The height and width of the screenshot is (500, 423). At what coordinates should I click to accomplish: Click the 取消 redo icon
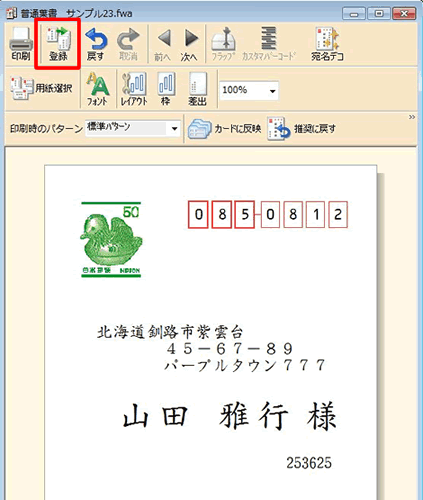[x=128, y=44]
